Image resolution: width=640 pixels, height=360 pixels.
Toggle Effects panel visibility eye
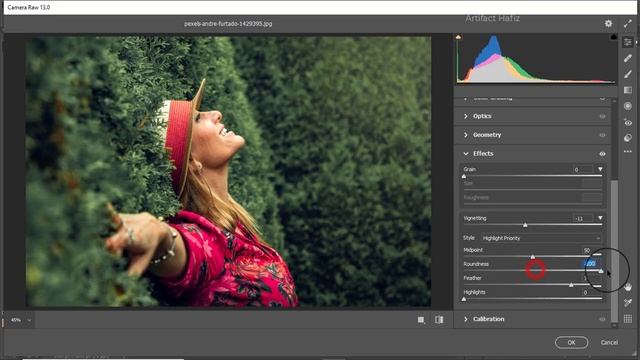(602, 154)
